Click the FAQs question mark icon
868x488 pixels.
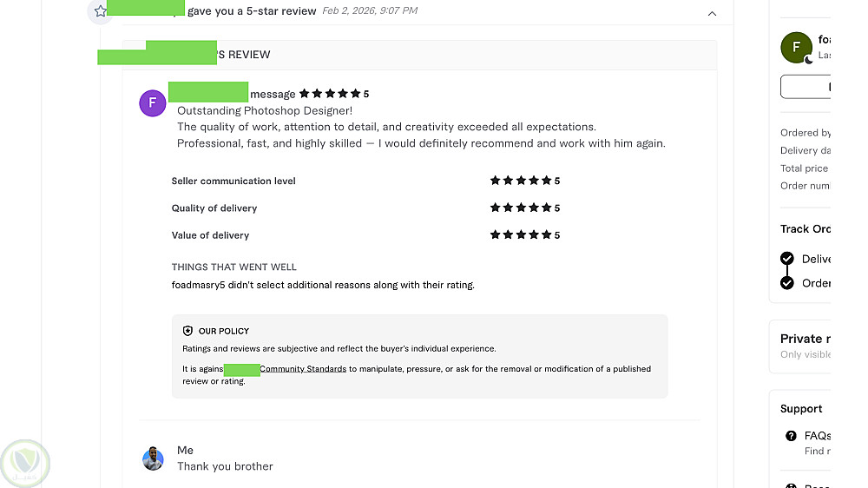(791, 436)
